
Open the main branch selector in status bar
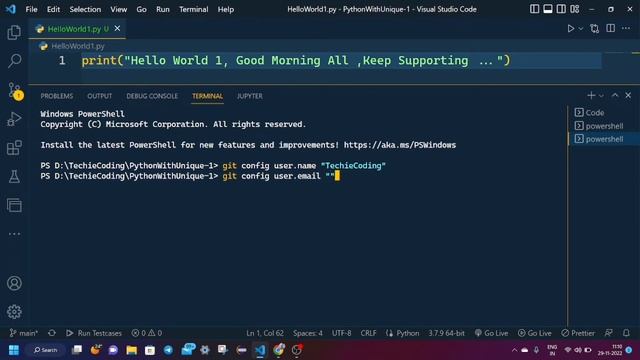(24, 333)
